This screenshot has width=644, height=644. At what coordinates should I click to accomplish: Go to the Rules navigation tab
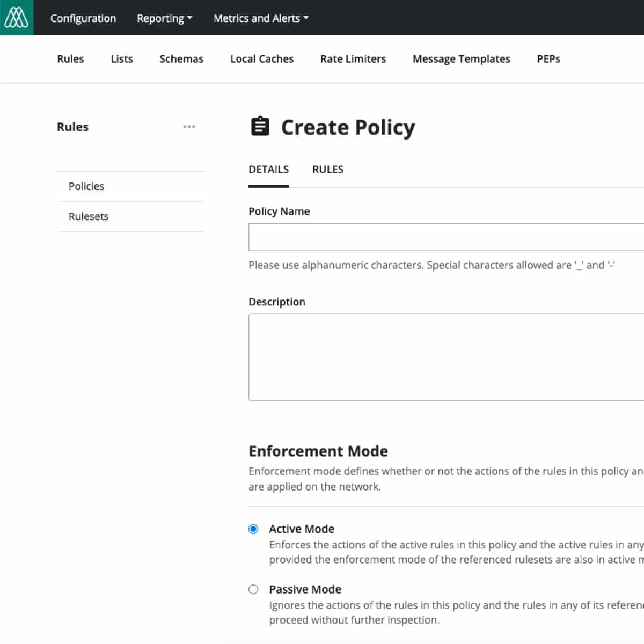pos(70,59)
